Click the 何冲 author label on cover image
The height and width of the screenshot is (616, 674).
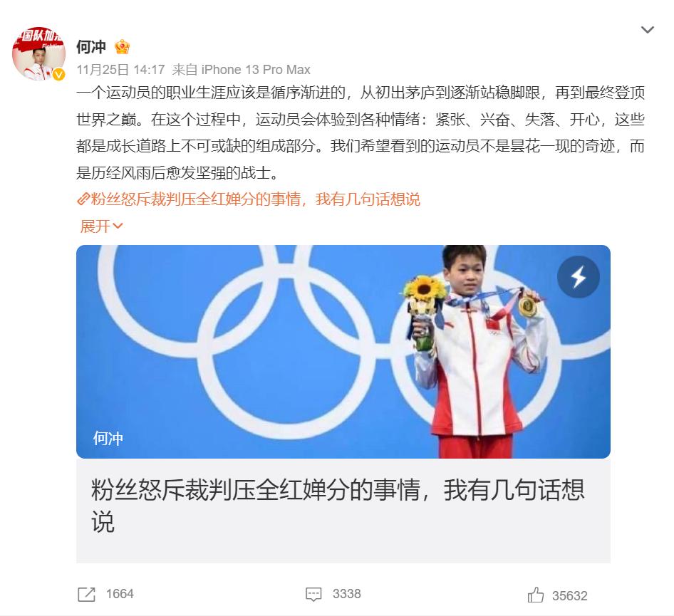coord(108,439)
